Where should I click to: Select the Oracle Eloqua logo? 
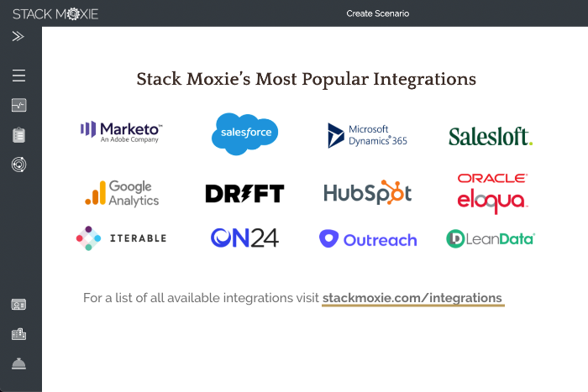(x=492, y=193)
